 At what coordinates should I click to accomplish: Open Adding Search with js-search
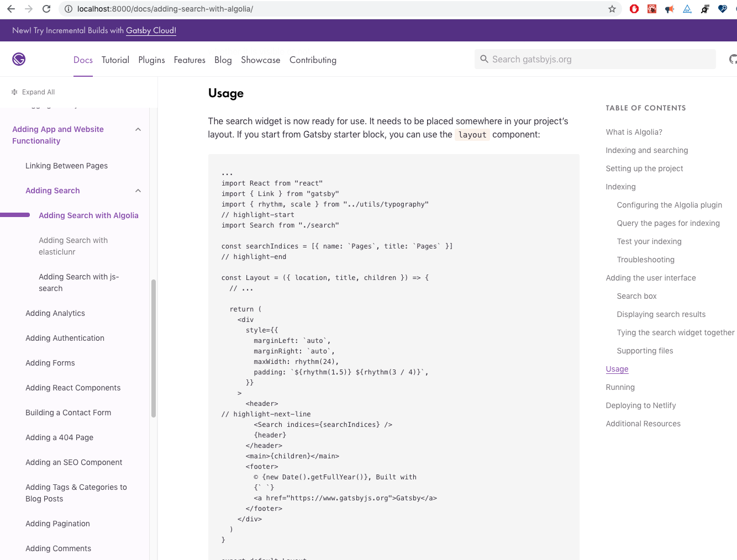pyautogui.click(x=79, y=282)
